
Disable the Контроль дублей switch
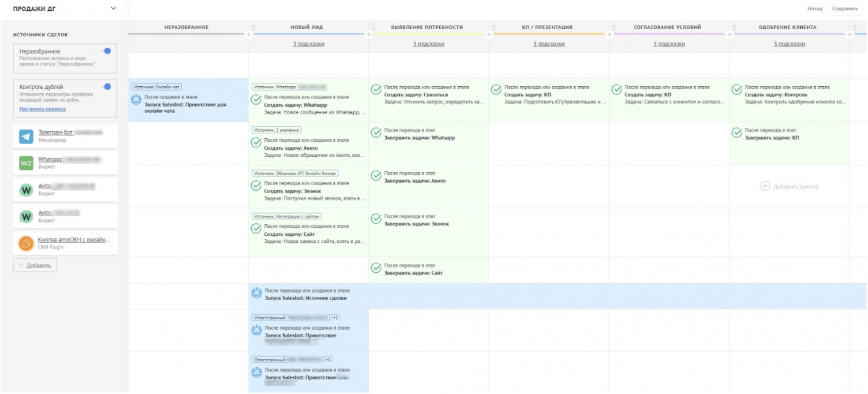tap(106, 86)
